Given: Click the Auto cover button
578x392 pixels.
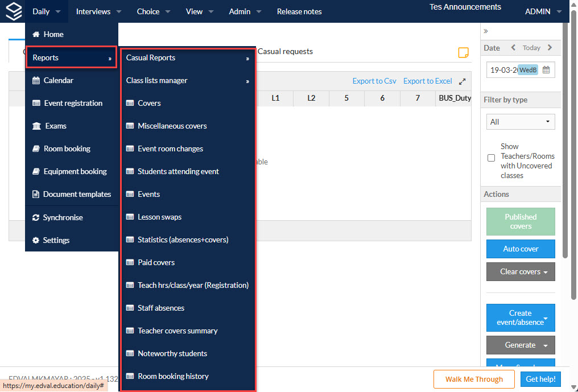Looking at the screenshot, I should [x=521, y=249].
